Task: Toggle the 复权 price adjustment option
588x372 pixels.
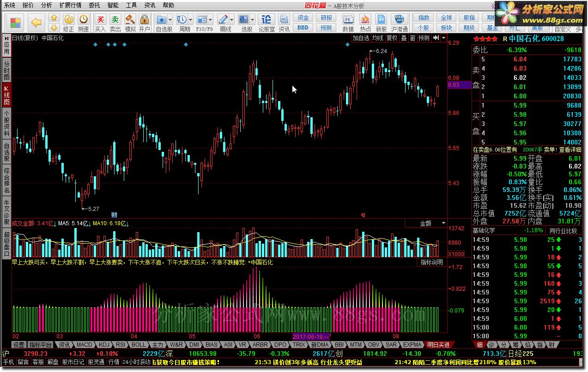Action: 392,38
